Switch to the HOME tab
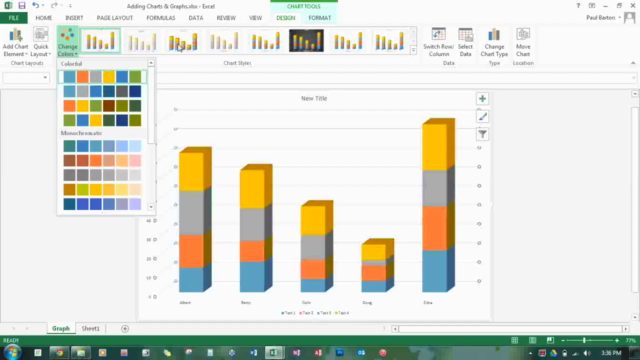Viewport: 640px width, 360px height. click(44, 18)
